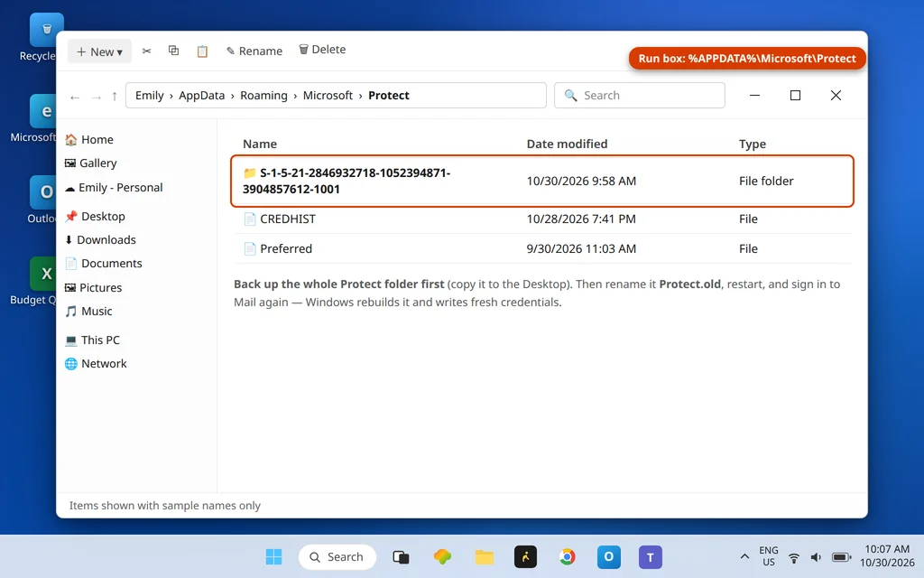The width and height of the screenshot is (924, 578).
Task: Click the volume speaker icon
Action: tap(816, 557)
